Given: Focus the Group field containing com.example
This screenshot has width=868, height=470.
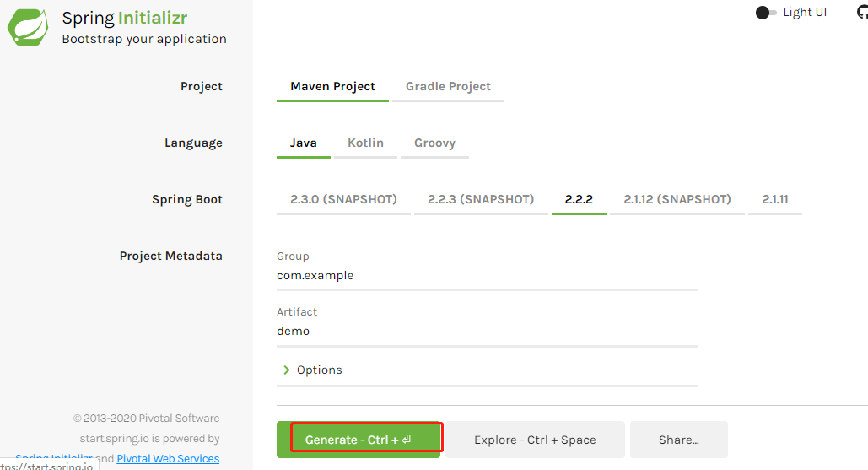Looking at the screenshot, I should click(488, 276).
